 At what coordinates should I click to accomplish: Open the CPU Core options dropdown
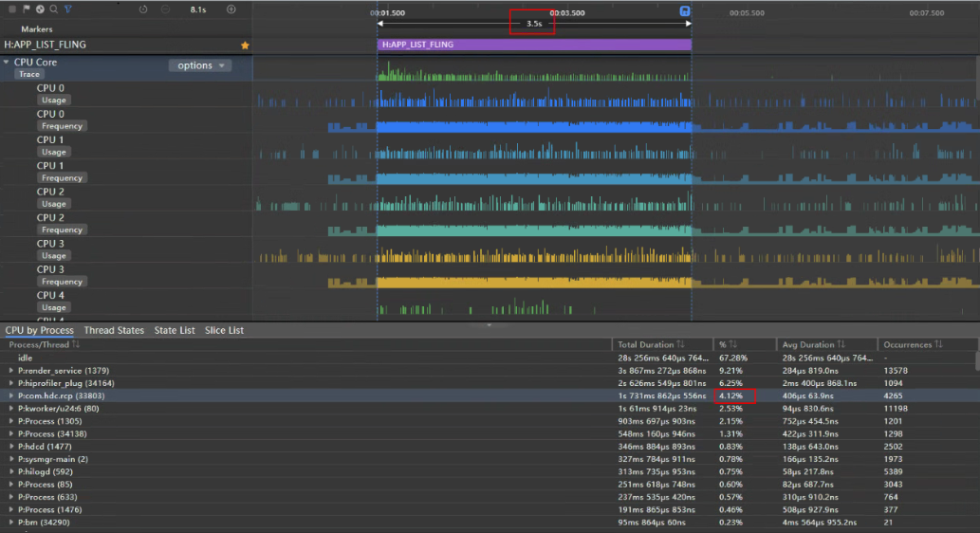pyautogui.click(x=200, y=65)
